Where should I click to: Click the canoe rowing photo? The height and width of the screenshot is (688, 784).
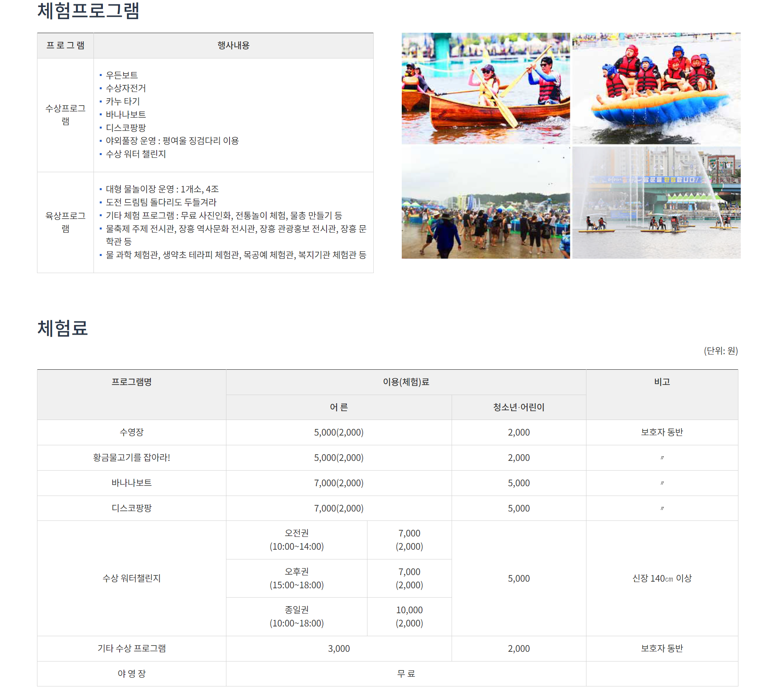tap(485, 88)
